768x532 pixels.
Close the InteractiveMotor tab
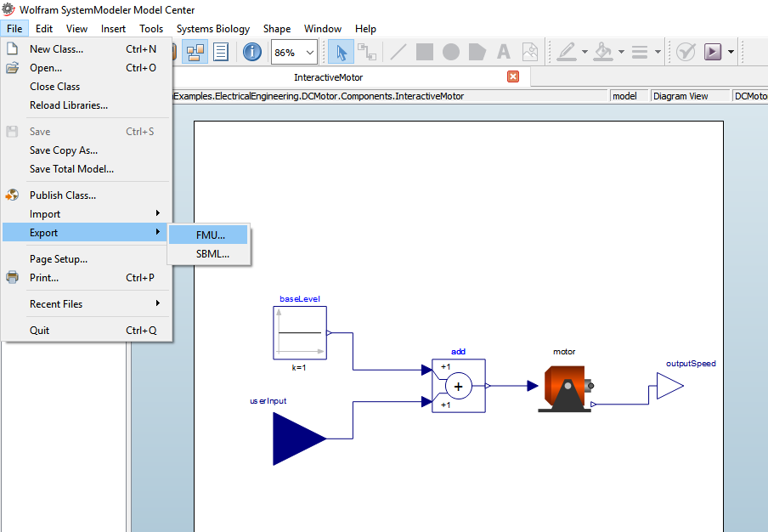coord(513,76)
